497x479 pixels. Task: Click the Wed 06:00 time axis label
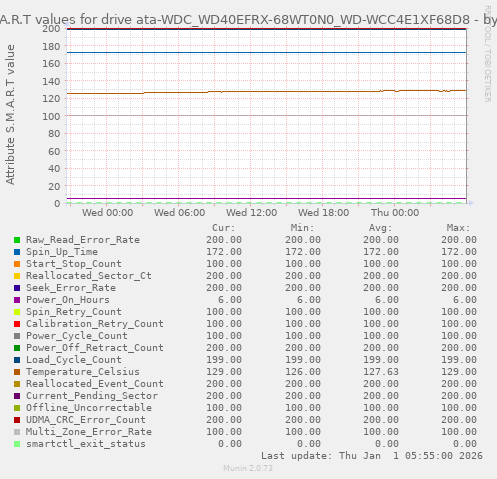point(179,213)
